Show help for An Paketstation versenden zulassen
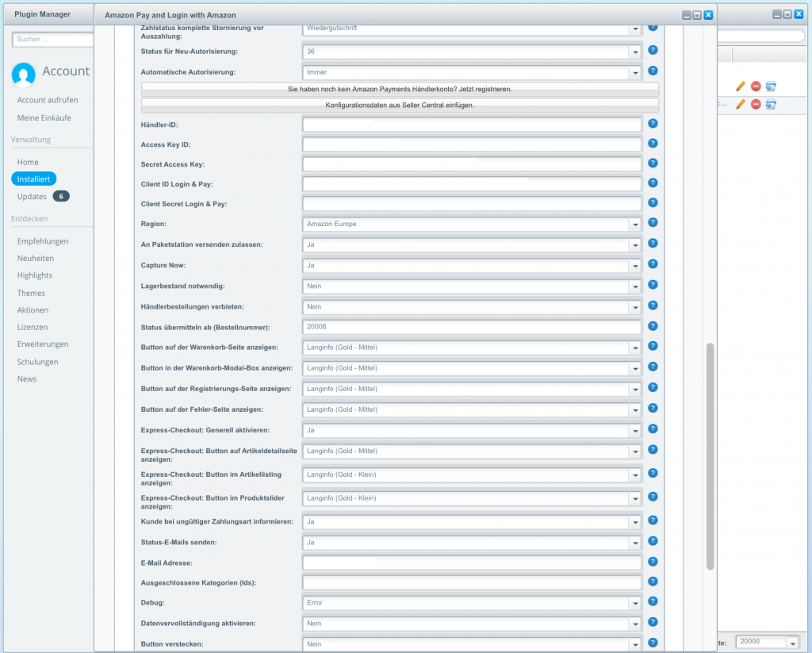812x653 pixels. point(653,243)
